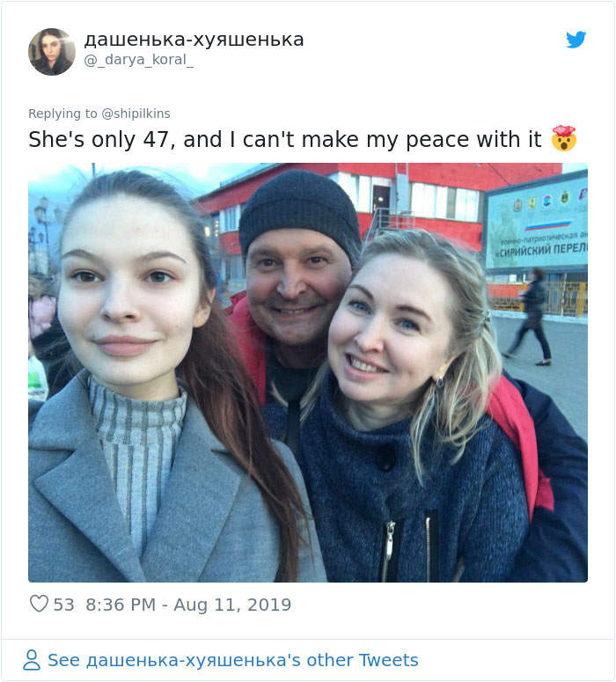Click the 53 likes count
Viewport: 616px width, 682px height.
(63, 605)
